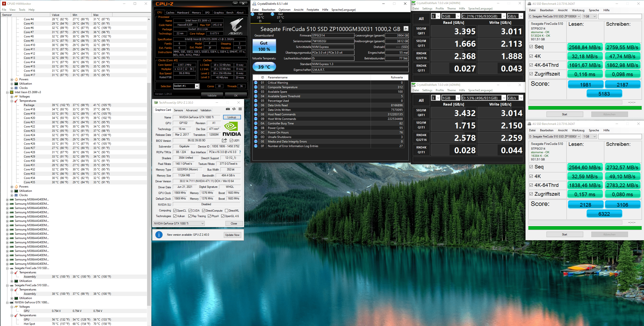Viewport: 644px width, 326px height.
Task: Toggle the OpenCL checkbox
Action: coord(175,210)
